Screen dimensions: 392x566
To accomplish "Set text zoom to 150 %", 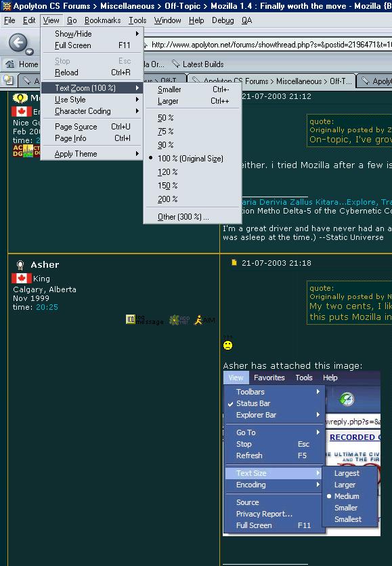I will pyautogui.click(x=192, y=186).
